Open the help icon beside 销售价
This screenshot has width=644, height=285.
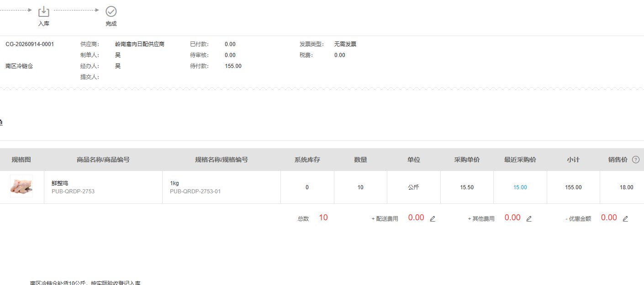tap(635, 160)
